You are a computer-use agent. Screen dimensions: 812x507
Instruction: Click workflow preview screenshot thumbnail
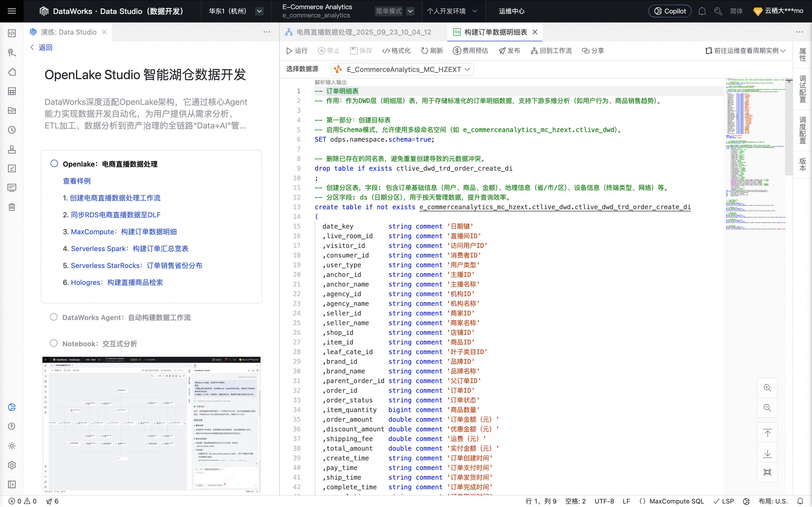click(x=151, y=424)
